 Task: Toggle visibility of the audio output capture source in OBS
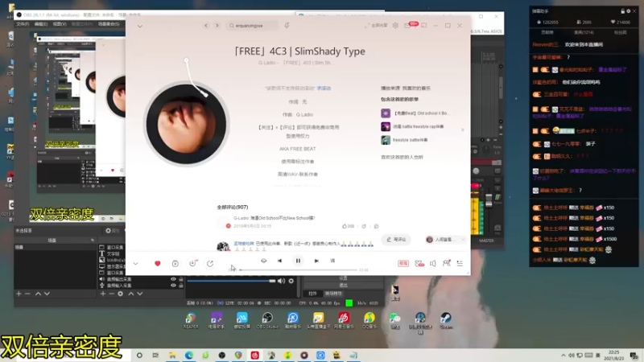(x=173, y=279)
